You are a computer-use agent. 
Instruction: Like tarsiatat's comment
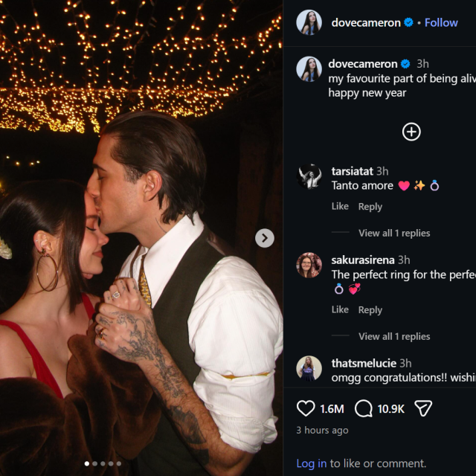pos(340,207)
